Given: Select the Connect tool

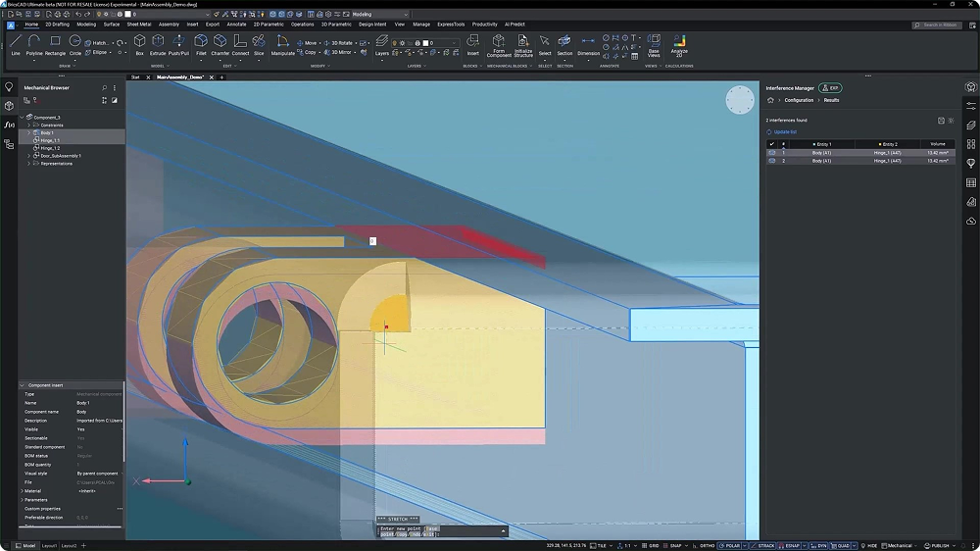Looking at the screenshot, I should click(240, 45).
